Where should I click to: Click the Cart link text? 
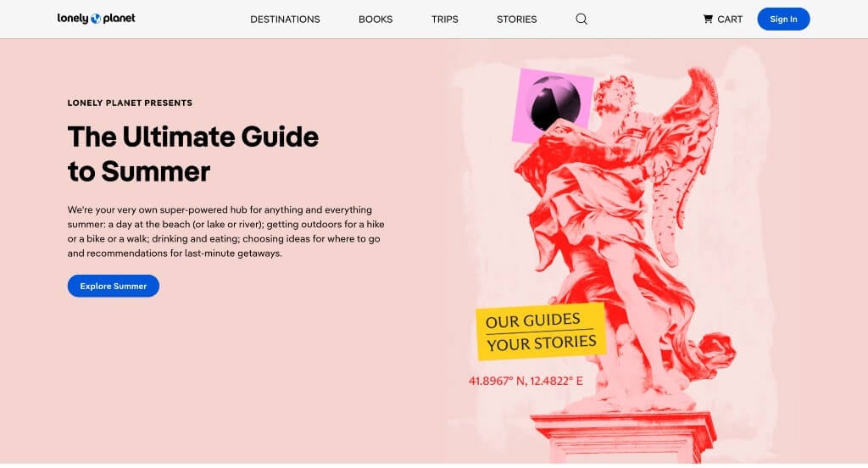730,19
